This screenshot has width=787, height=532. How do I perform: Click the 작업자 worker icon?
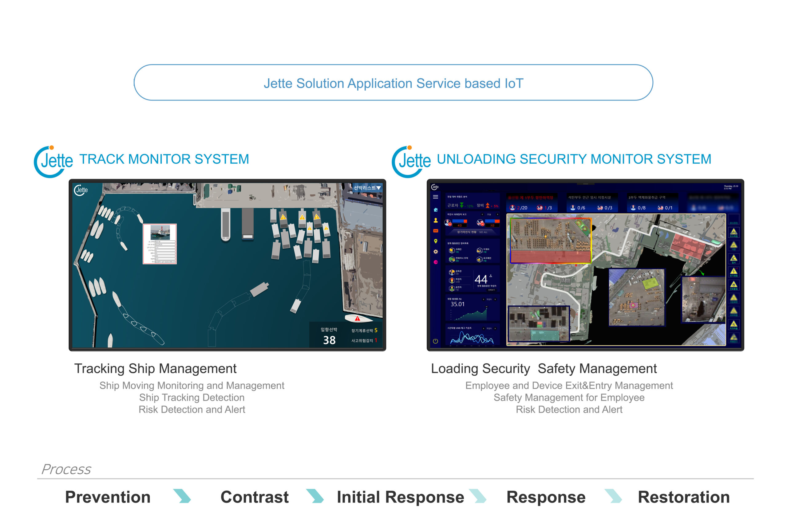click(x=452, y=280)
